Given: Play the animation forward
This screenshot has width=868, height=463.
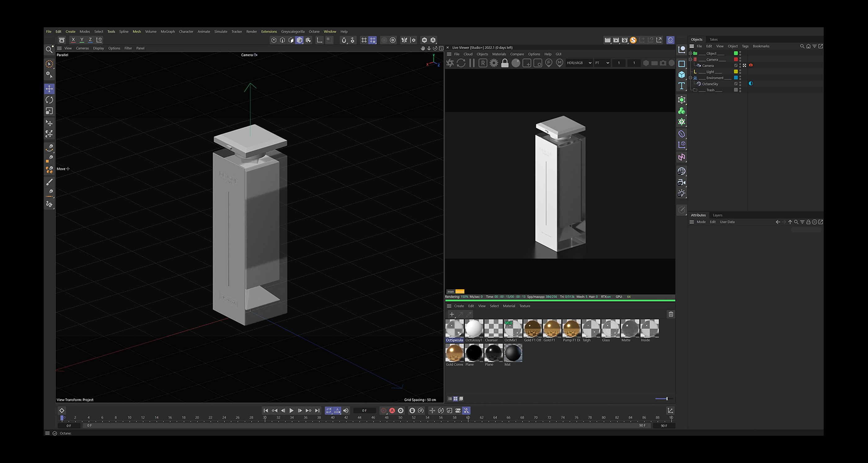Looking at the screenshot, I should click(x=291, y=410).
